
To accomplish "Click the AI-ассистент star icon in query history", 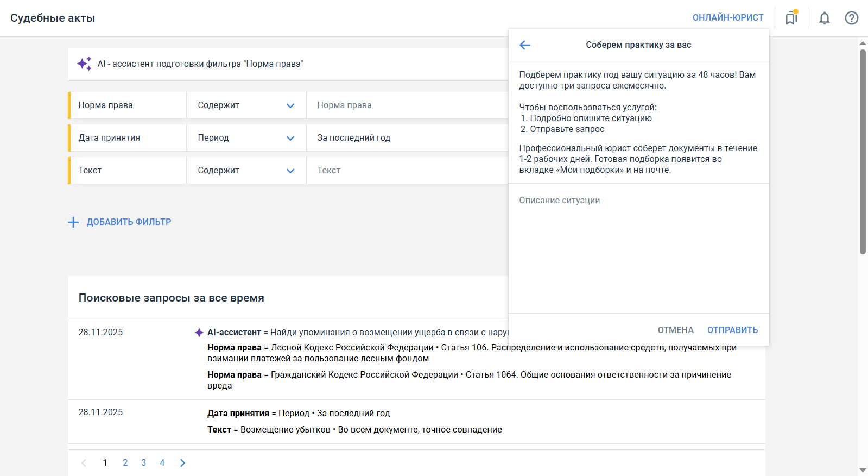I will 199,333.
